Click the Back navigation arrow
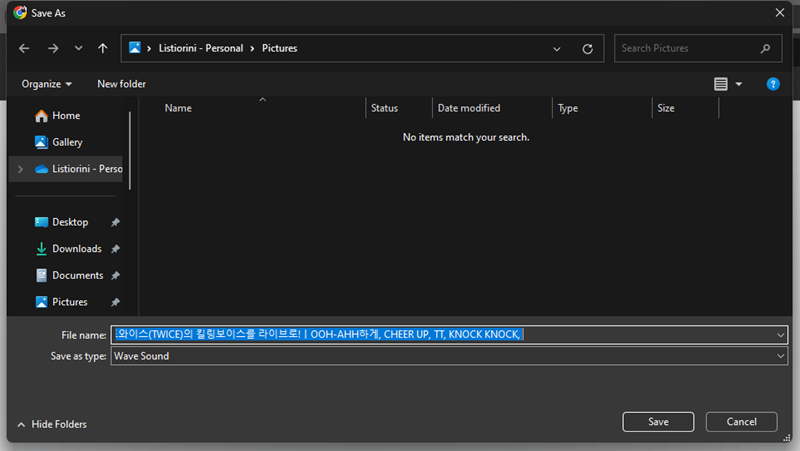 [x=24, y=48]
